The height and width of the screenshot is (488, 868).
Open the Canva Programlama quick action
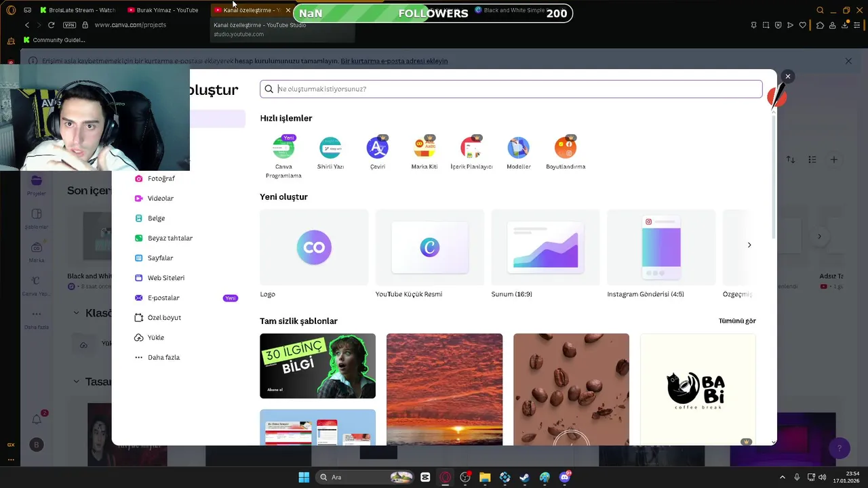pos(283,157)
